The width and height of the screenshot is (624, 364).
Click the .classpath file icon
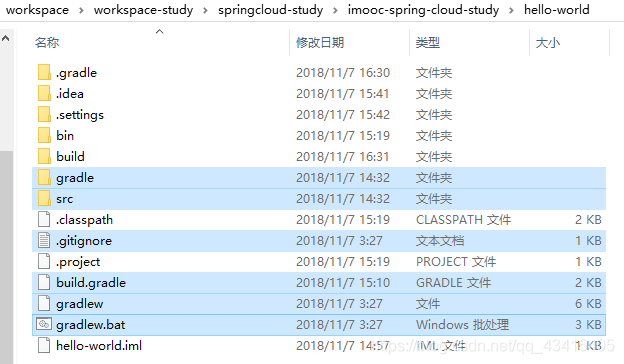[x=44, y=220]
